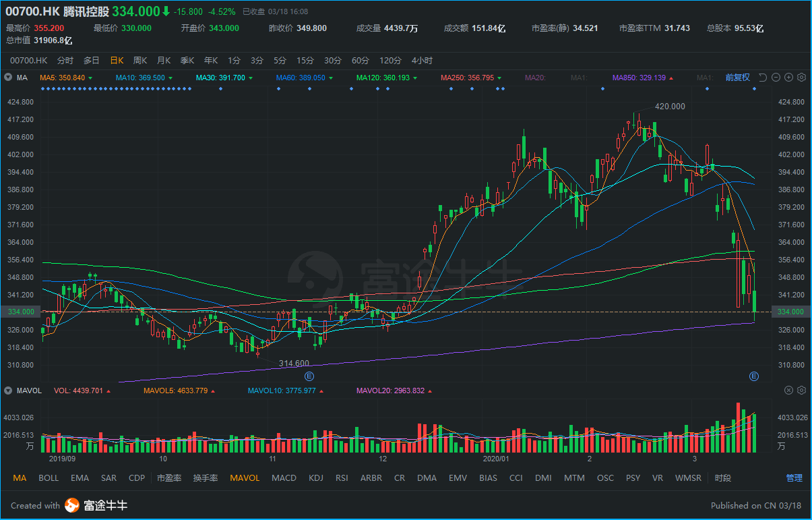Toggle the SAR indicator
The height and width of the screenshot is (520, 812).
108,478
